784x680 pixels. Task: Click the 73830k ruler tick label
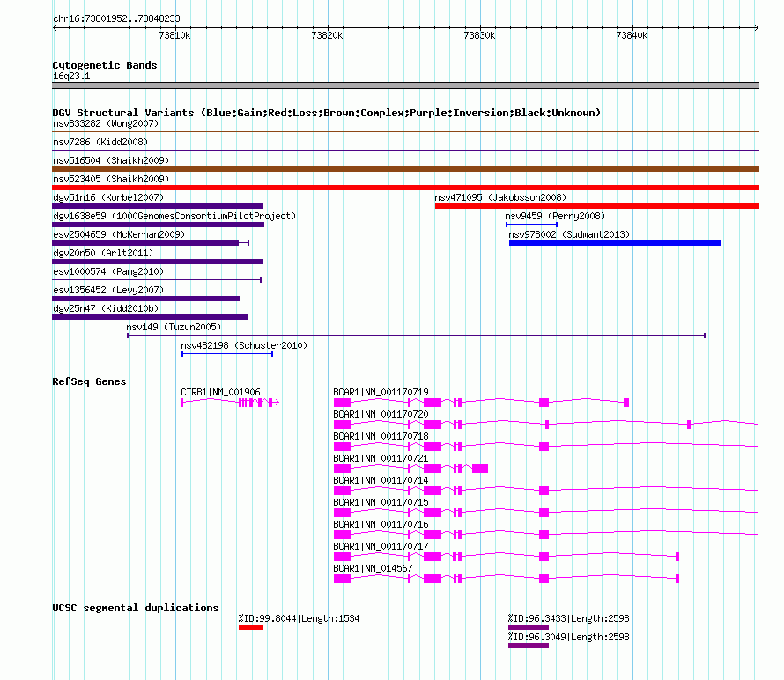[x=479, y=35]
